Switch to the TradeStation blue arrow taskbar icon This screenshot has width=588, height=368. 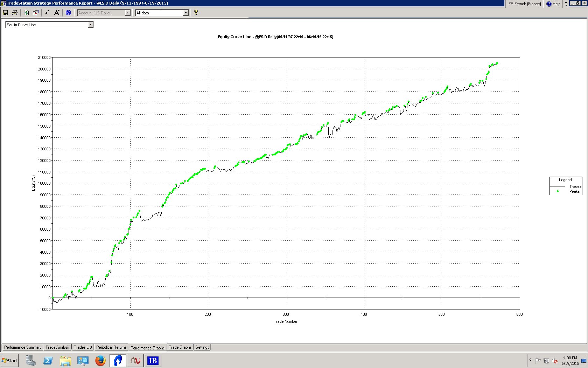118,360
